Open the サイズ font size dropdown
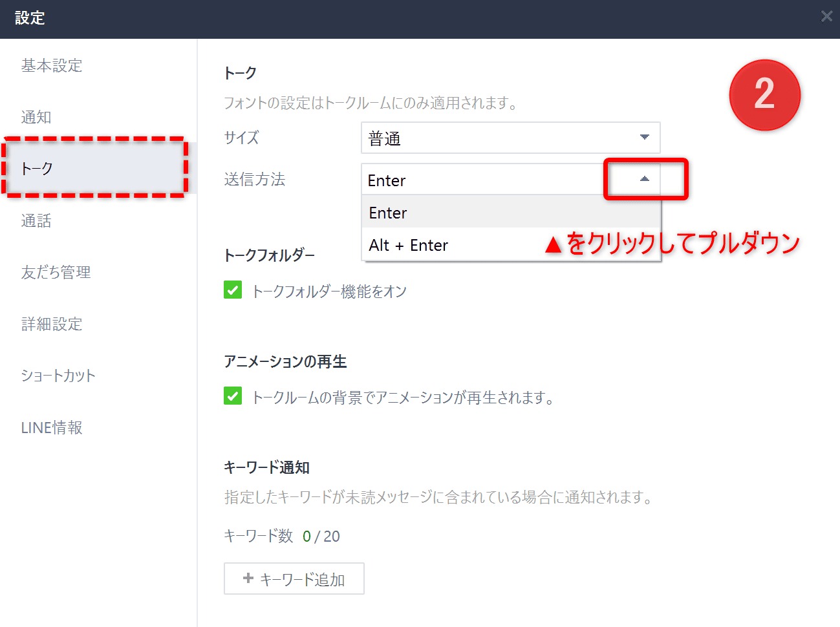This screenshot has width=840, height=627. [510, 138]
